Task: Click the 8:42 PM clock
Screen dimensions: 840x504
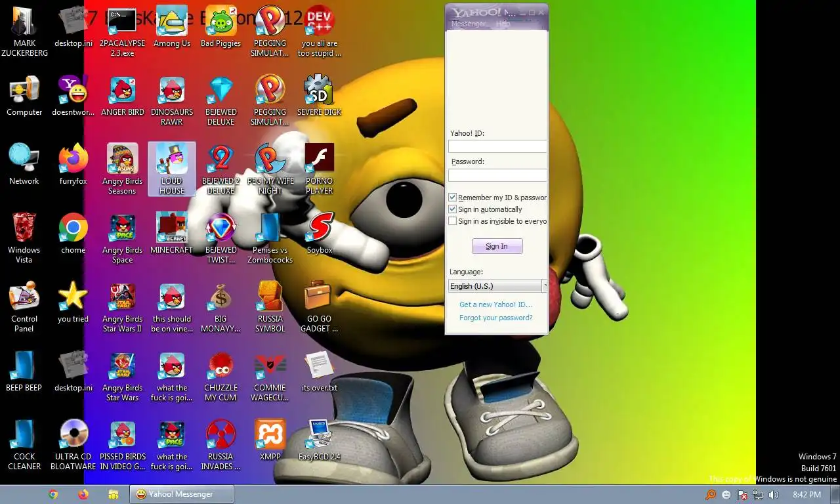Action: (x=806, y=495)
